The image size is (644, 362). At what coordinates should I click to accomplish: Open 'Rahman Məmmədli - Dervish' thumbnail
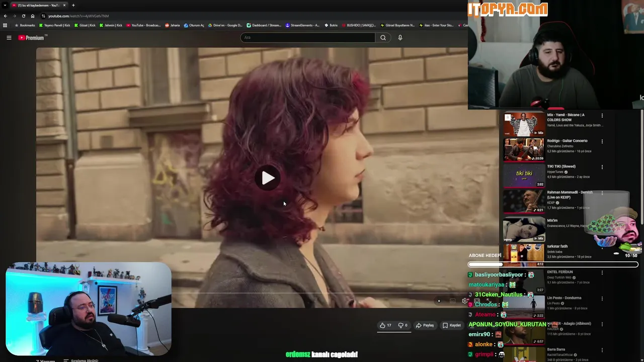pos(524,201)
